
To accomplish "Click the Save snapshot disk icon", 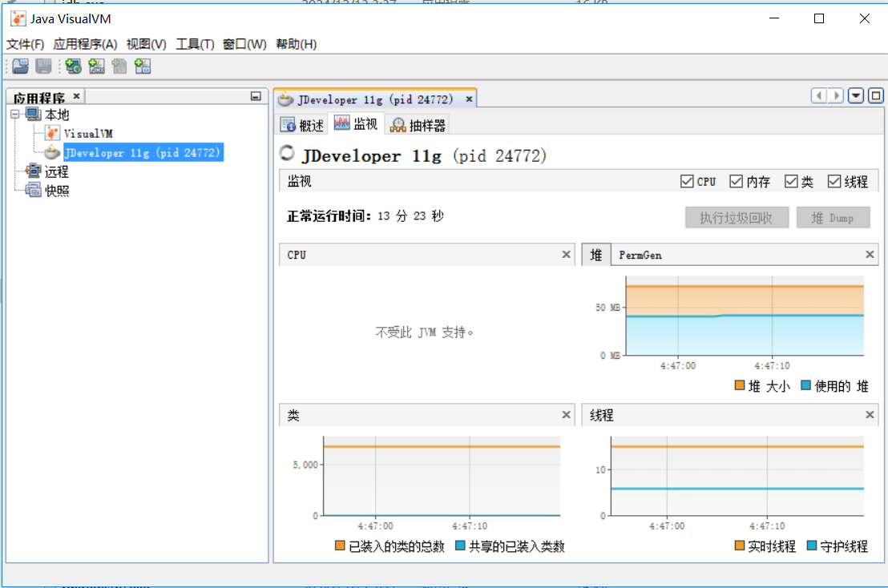I will tap(43, 66).
